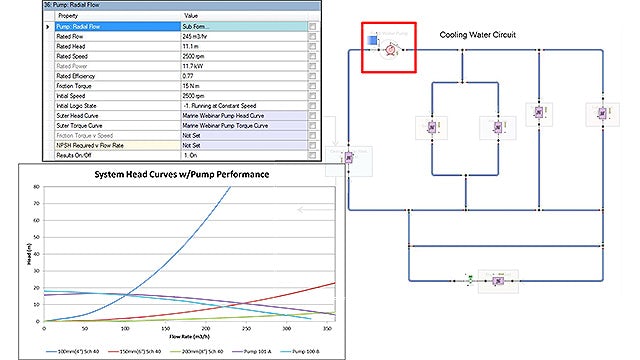The height and width of the screenshot is (360, 640).
Task: Select heat exchanger on far right vertical branch
Action: point(602,113)
